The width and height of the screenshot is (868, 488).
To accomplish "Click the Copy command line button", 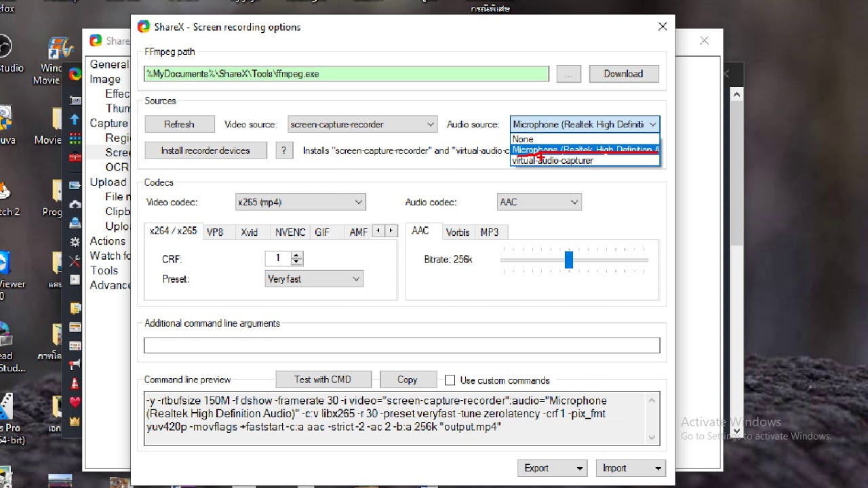I will pos(408,380).
